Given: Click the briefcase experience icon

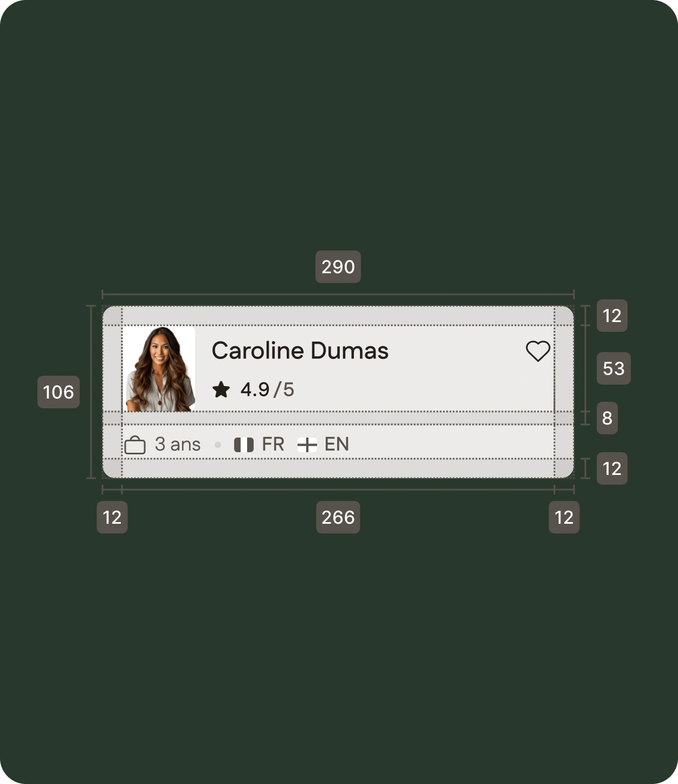Looking at the screenshot, I should [135, 445].
